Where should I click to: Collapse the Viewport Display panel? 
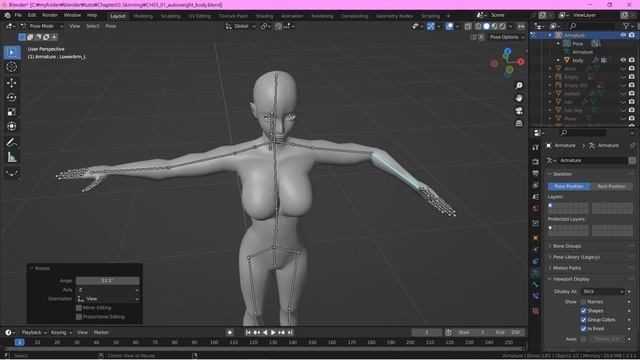[x=571, y=279]
